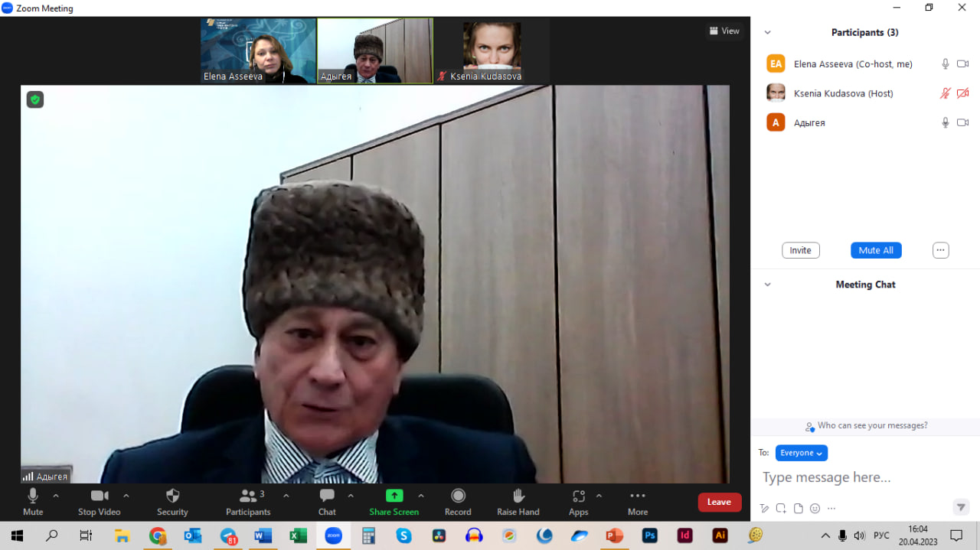The width and height of the screenshot is (980, 550).
Task: Toggle Stop Video camera button
Action: [99, 496]
